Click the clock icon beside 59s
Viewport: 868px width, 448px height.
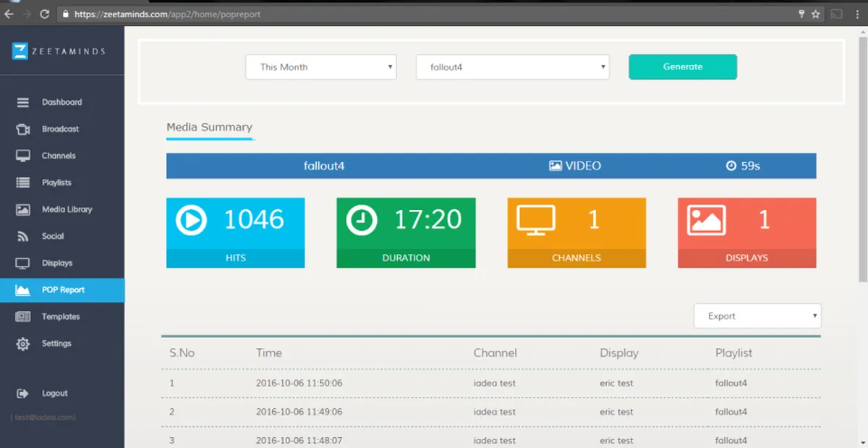point(731,166)
